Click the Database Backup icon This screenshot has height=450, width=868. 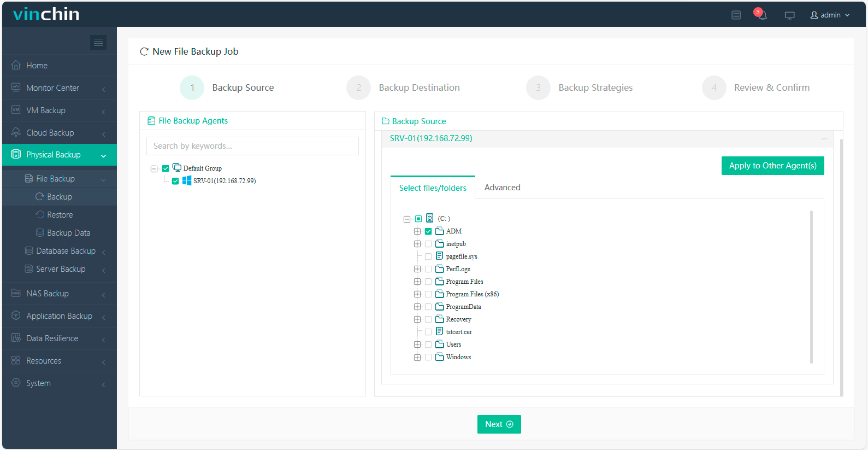click(29, 250)
